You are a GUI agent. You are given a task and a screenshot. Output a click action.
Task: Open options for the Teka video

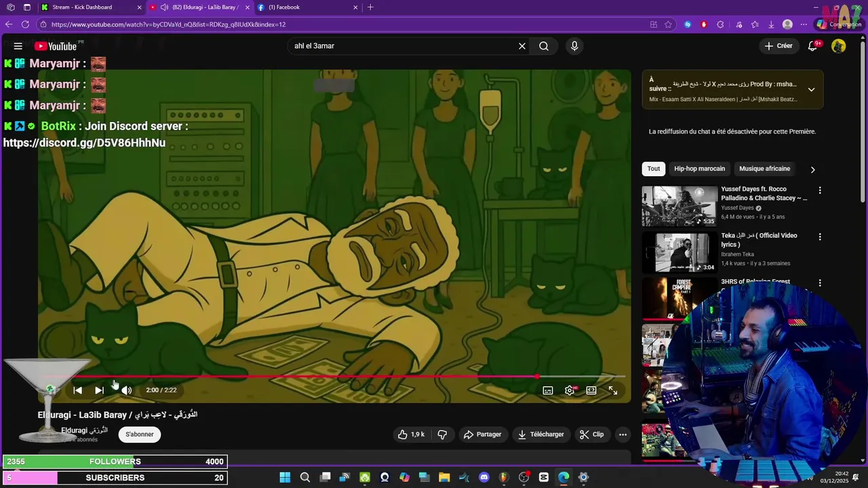820,237
